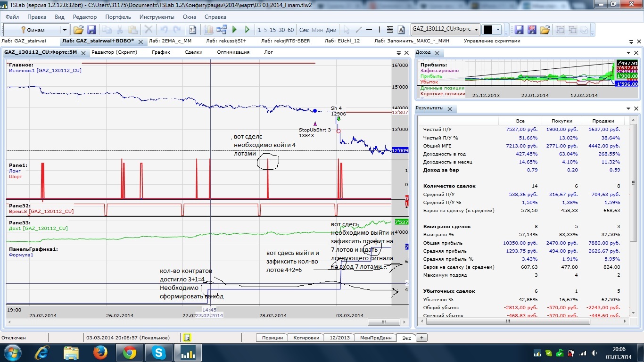
Task: Expand the GAZ_130112_CU:Фортс instrument combo box
Action: [x=476, y=29]
